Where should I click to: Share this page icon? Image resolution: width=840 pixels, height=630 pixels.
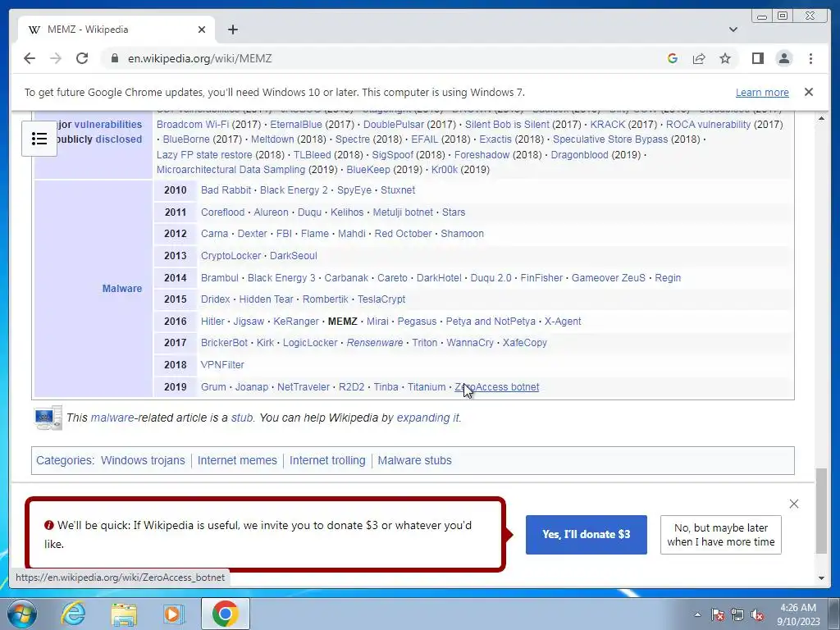click(699, 58)
